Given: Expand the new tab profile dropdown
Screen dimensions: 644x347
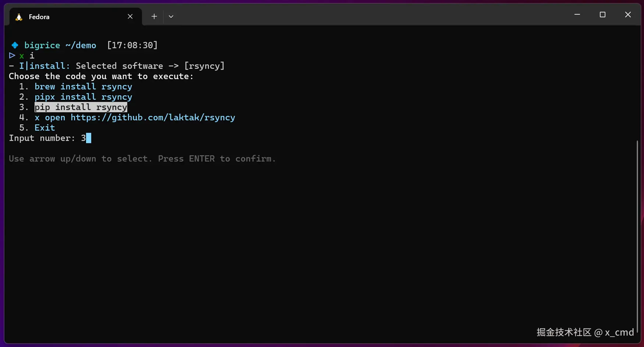Looking at the screenshot, I should tap(171, 17).
